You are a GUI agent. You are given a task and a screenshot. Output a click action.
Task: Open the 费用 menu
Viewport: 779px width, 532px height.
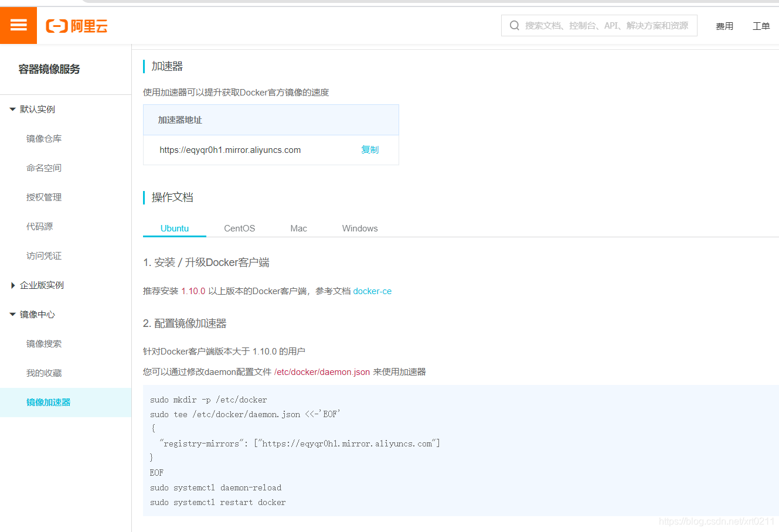724,26
